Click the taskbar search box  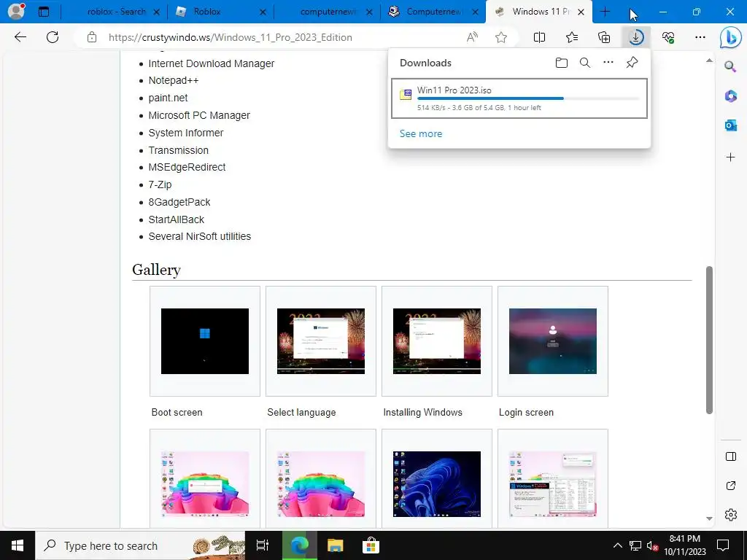140,545
